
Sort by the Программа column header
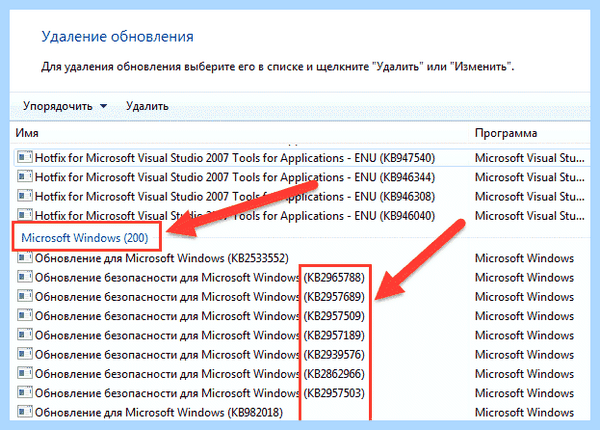[x=506, y=133]
